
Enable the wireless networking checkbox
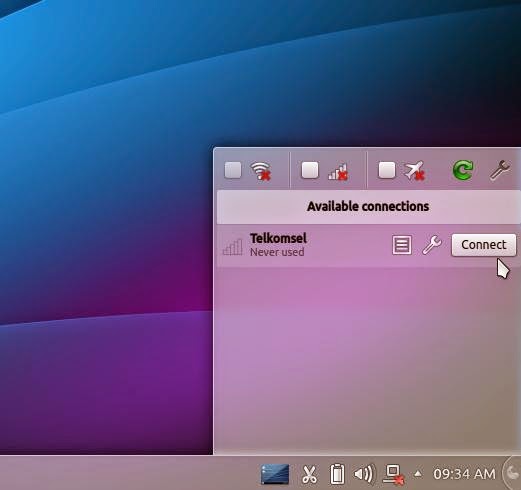[233, 170]
